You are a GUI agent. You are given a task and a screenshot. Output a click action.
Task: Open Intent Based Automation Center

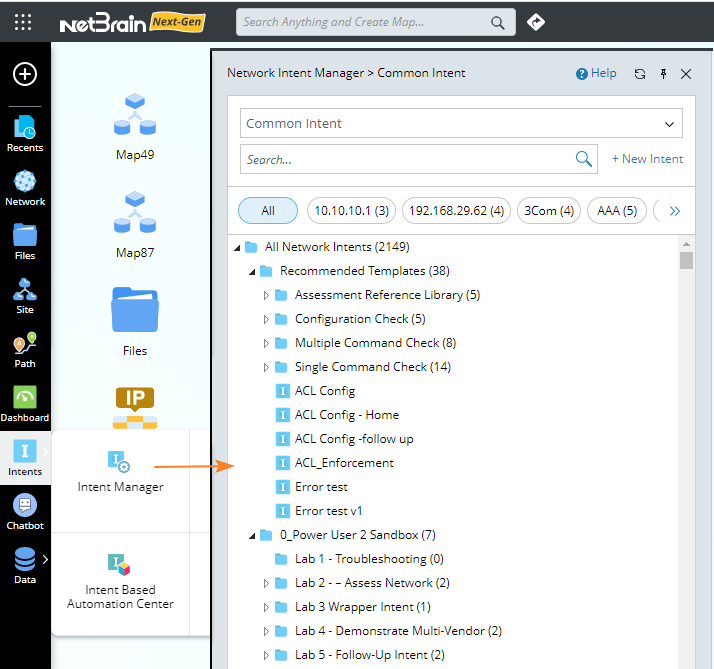pyautogui.click(x=120, y=580)
